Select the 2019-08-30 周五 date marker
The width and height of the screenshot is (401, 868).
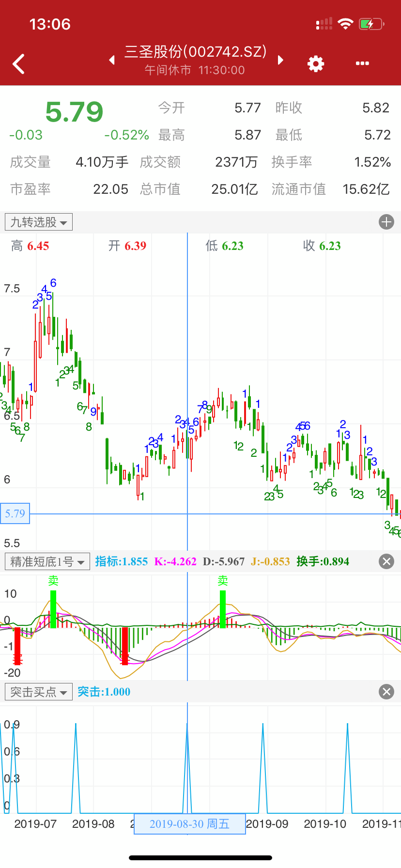point(189,824)
